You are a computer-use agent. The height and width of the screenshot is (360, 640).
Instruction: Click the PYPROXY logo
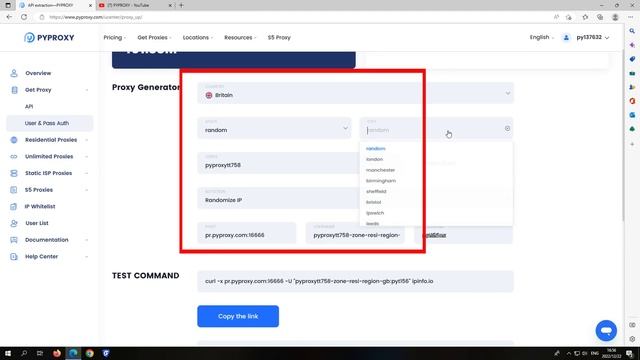49,38
